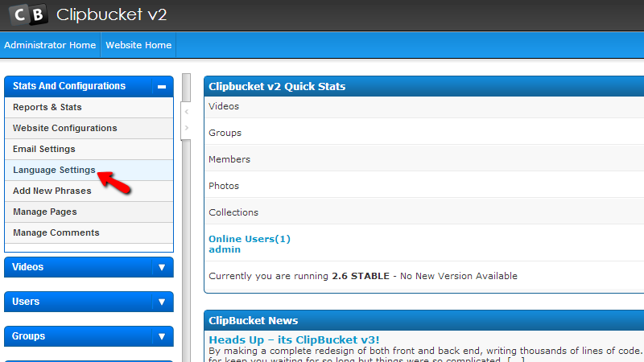Viewport: 644px width, 362px height.
Task: Expand the Groups sidebar section
Action: pyautogui.click(x=89, y=336)
